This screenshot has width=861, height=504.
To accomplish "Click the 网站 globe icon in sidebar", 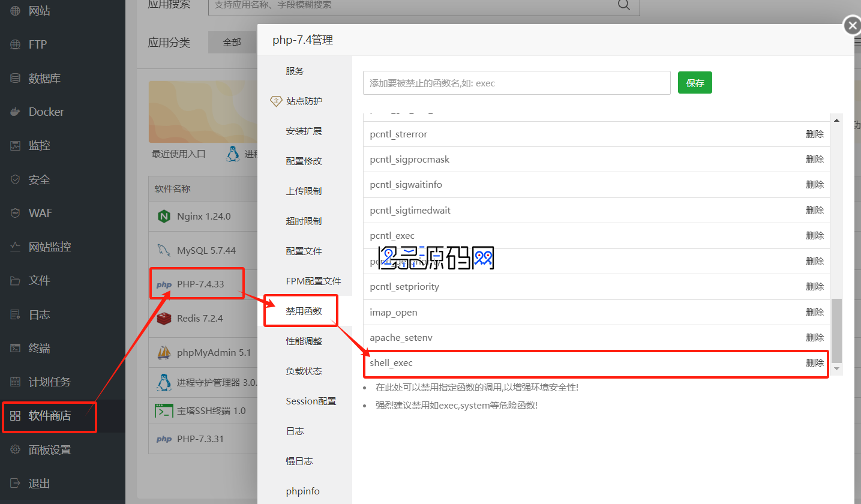I will [x=16, y=11].
